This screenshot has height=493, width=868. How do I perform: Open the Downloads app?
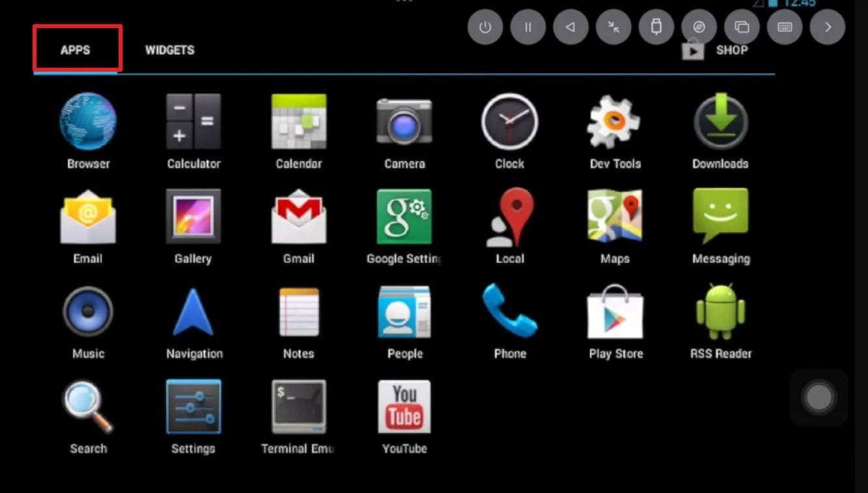coord(721,122)
